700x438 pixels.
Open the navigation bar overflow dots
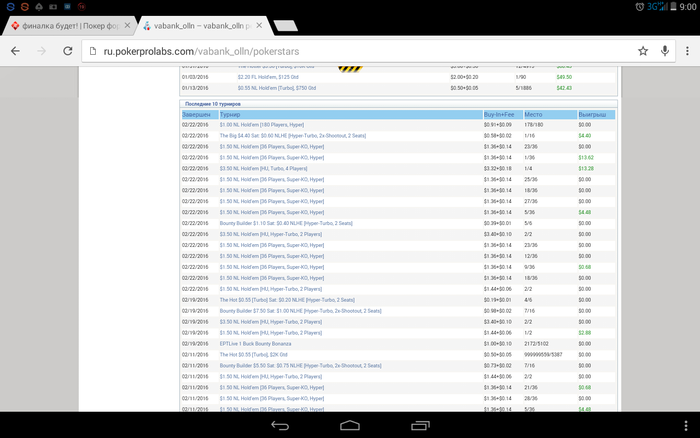[x=686, y=425]
